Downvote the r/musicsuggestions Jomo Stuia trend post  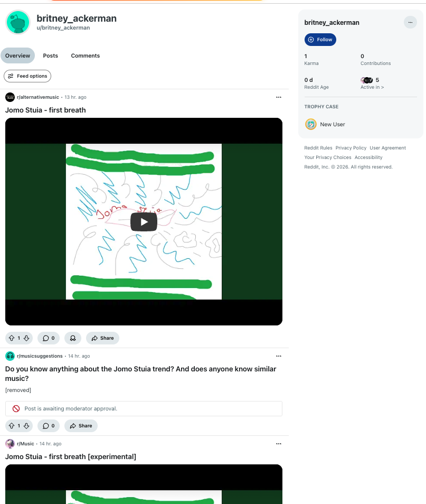pos(26,426)
